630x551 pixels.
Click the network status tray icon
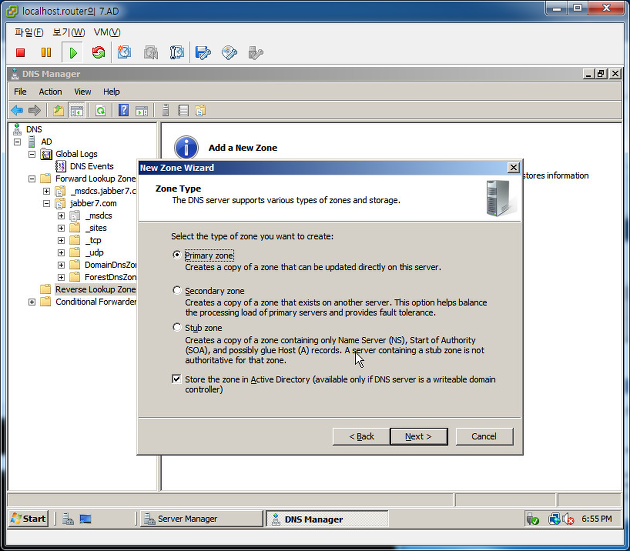[x=554, y=519]
